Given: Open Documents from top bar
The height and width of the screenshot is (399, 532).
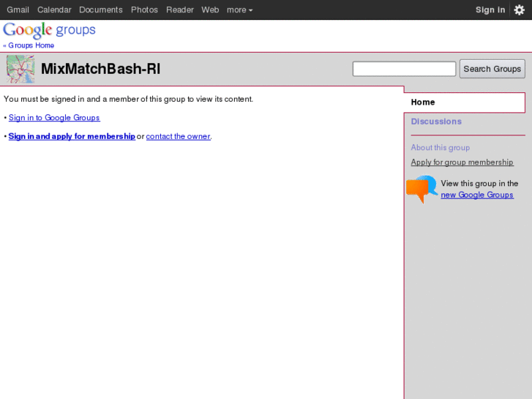Looking at the screenshot, I should (x=101, y=10).
